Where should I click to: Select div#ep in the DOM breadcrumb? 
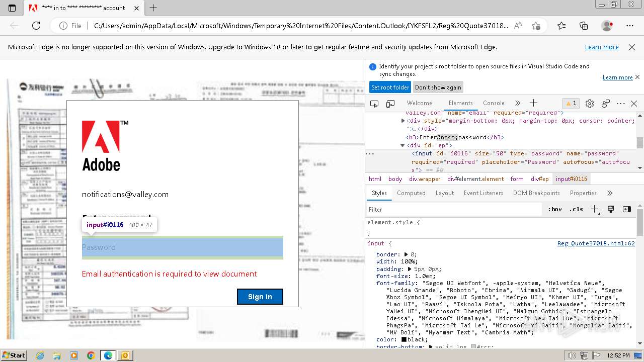point(540,179)
